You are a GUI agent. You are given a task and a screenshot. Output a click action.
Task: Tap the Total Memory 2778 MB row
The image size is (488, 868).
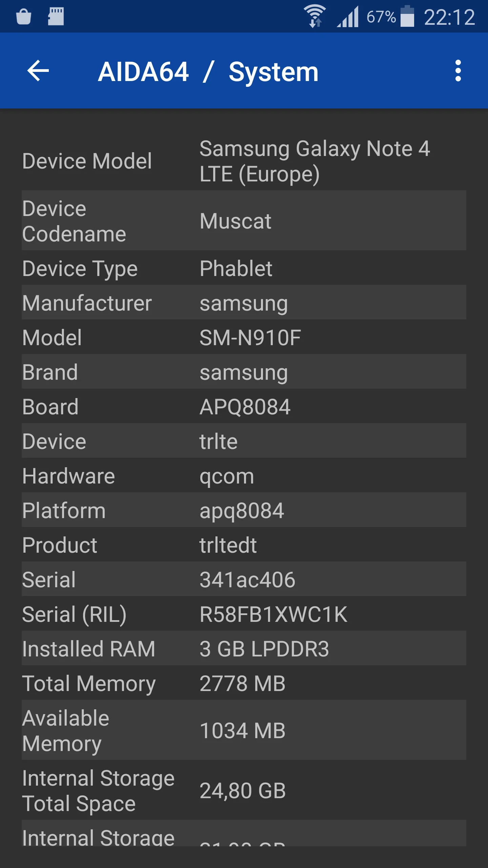(244, 683)
